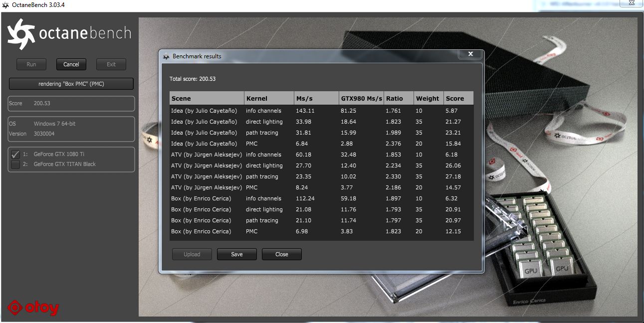
Task: Click the Score 200.53 field in left panel
Action: [x=71, y=103]
